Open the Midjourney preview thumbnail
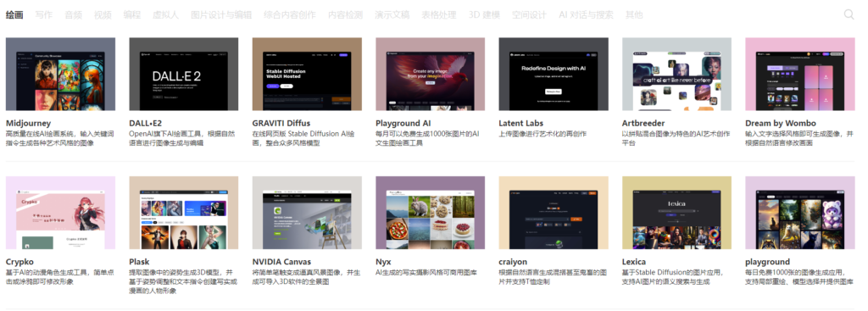Viewport: 868px width, 311px height. [60, 75]
